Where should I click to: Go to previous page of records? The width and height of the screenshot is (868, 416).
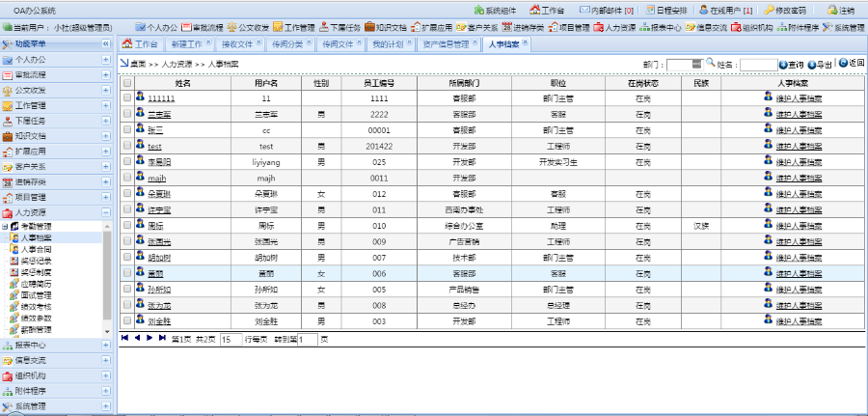(x=137, y=338)
